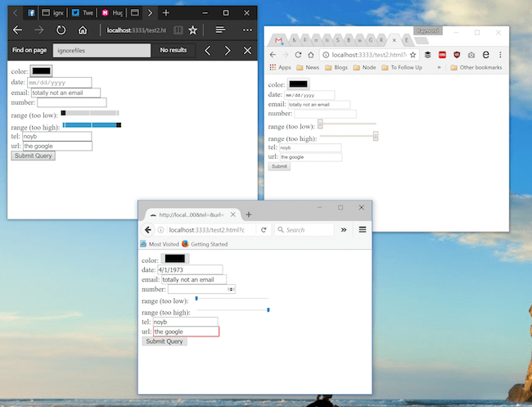Image resolution: width=532 pixels, height=407 pixels.
Task: Click the email field in Edge form
Action: coord(65,93)
